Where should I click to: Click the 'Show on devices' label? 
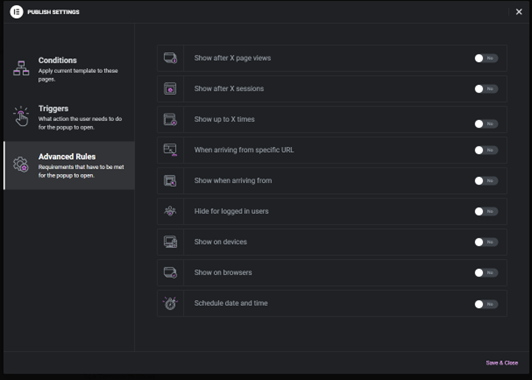click(221, 242)
